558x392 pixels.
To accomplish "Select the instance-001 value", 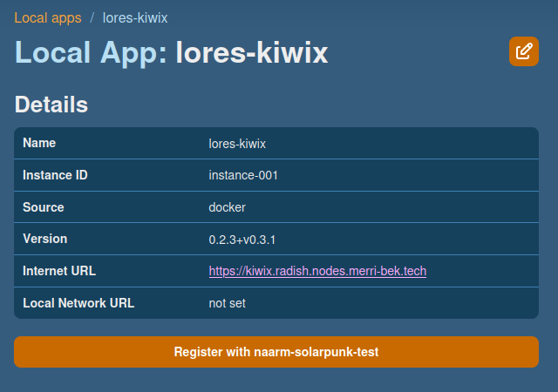I will click(x=243, y=175).
